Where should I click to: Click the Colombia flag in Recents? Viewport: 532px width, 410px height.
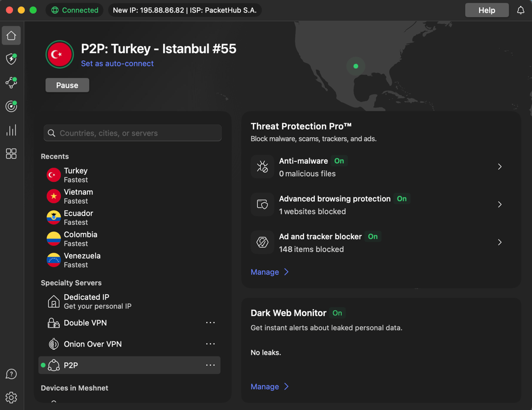click(x=54, y=239)
